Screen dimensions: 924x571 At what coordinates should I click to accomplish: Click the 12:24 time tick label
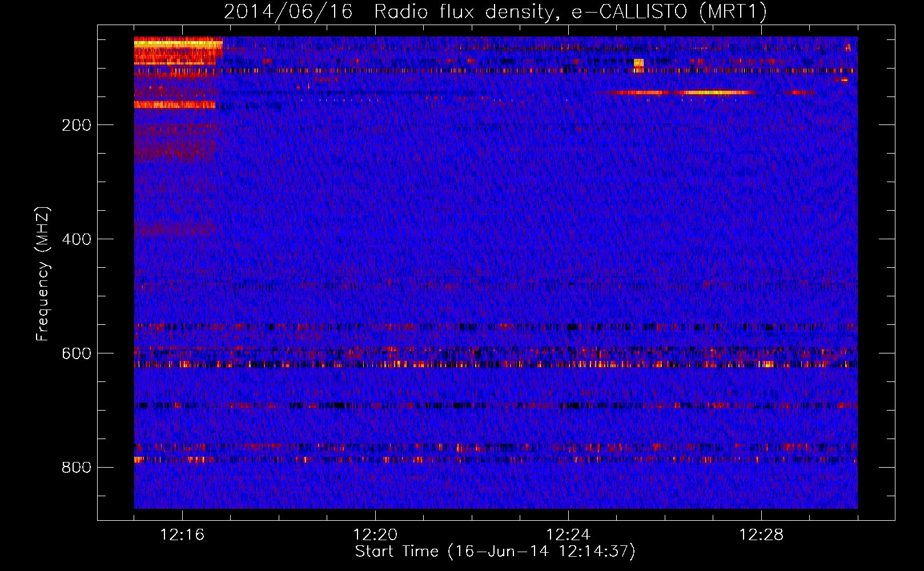coord(568,535)
